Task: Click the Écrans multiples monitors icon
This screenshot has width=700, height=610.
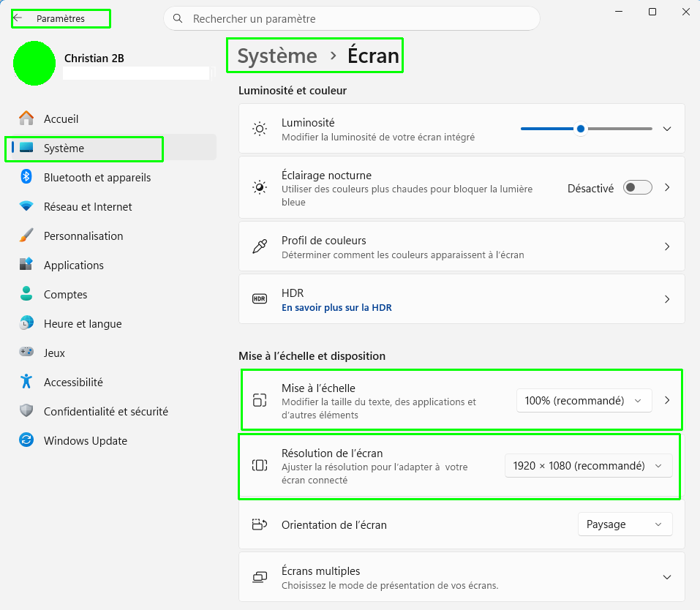Action: point(260,577)
